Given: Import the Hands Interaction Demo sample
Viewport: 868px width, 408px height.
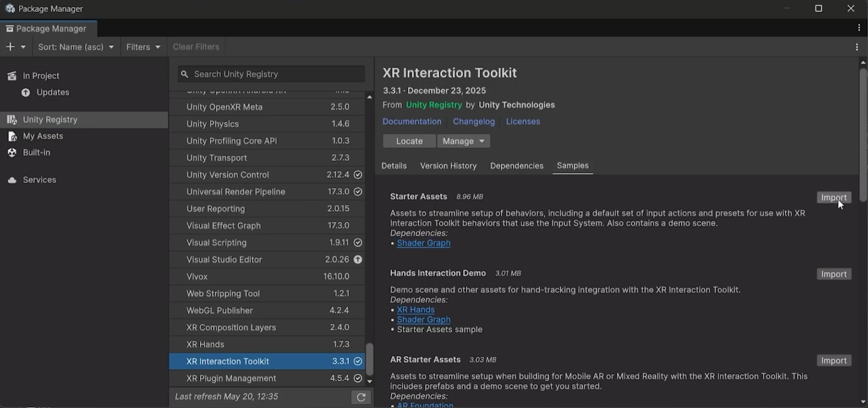Looking at the screenshot, I should pos(834,274).
